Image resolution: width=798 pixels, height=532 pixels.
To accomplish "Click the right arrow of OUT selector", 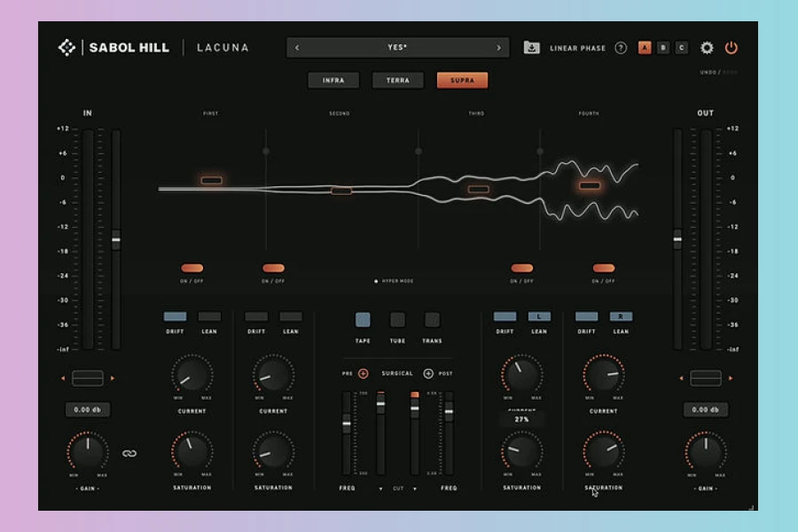I will (731, 379).
